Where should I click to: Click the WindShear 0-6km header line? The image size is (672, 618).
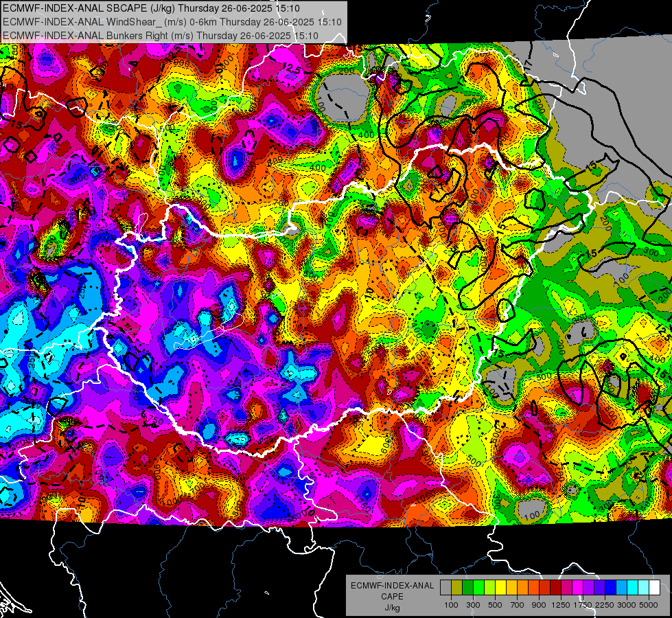tap(172, 22)
